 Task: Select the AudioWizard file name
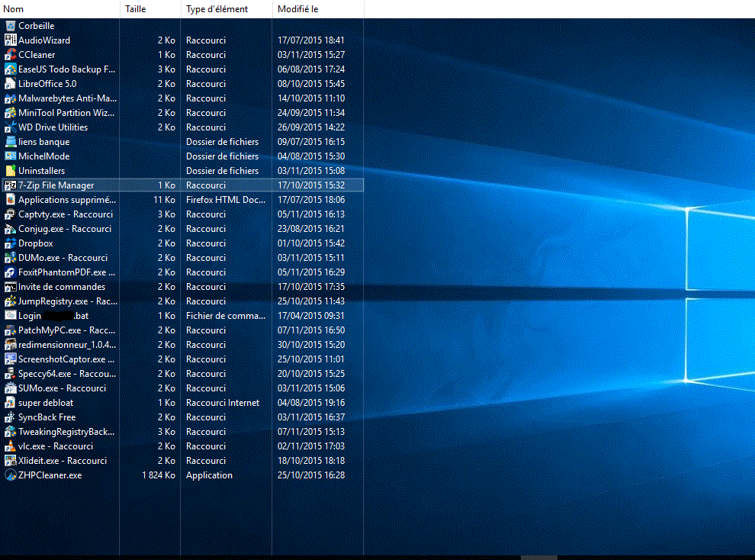point(44,40)
